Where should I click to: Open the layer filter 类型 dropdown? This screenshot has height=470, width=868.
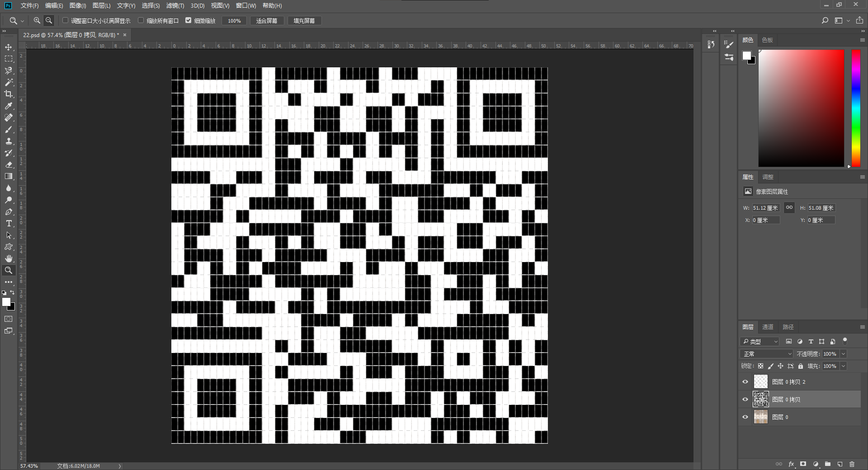click(x=760, y=342)
